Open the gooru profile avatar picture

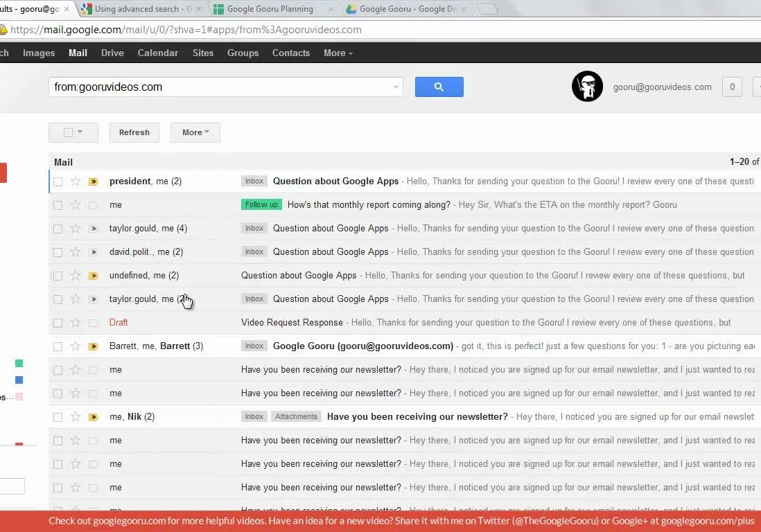tap(587, 87)
